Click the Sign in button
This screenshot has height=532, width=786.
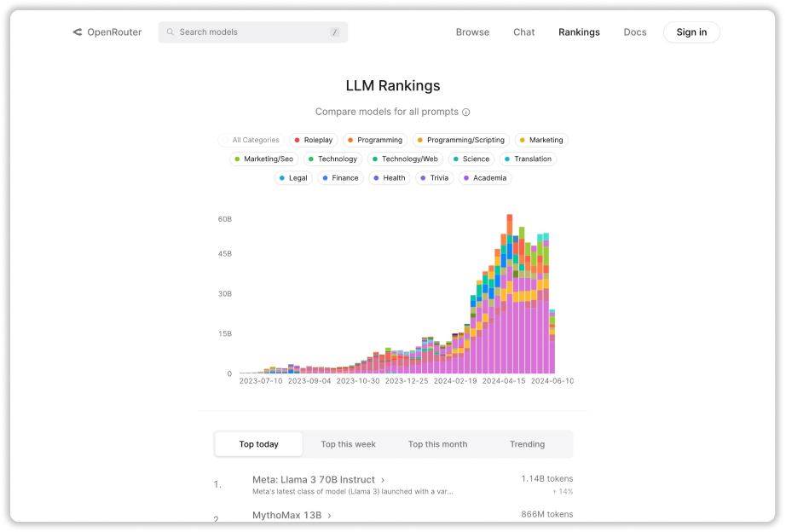[x=691, y=32]
